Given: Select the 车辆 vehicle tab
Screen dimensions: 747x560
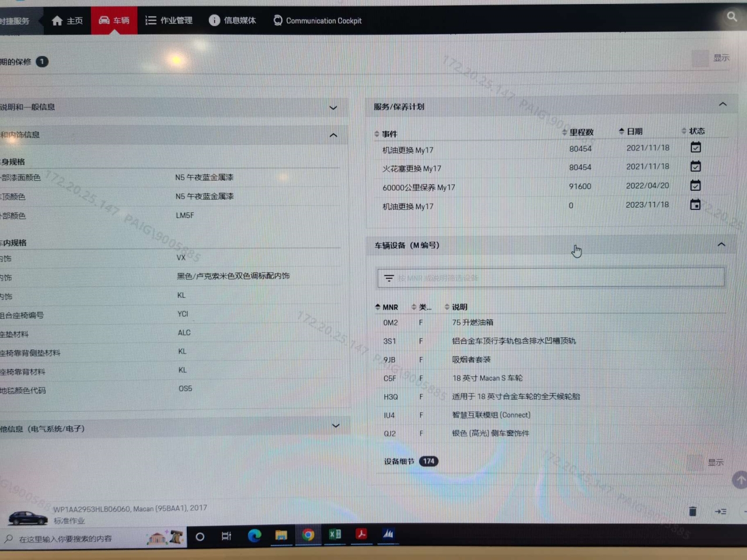Looking at the screenshot, I should point(114,20).
